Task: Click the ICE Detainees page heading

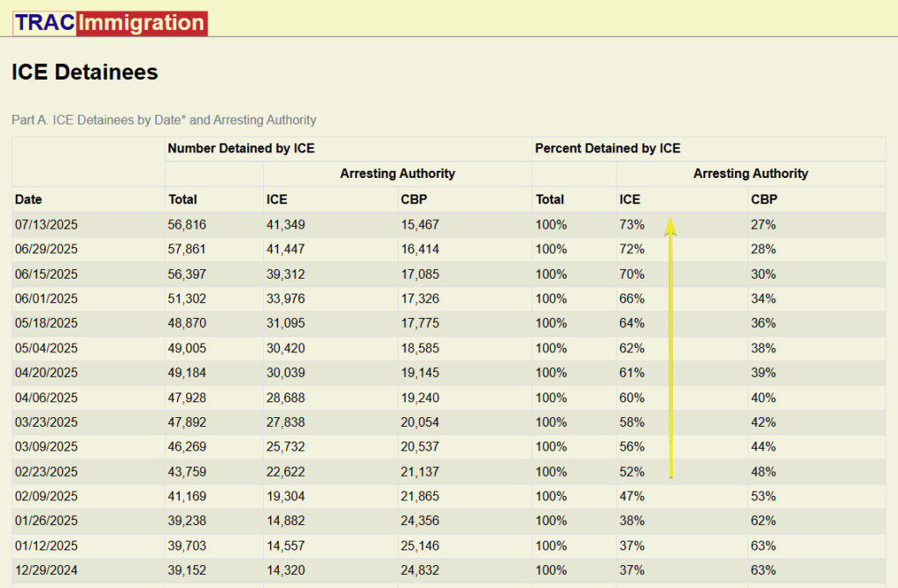Action: coord(83,73)
